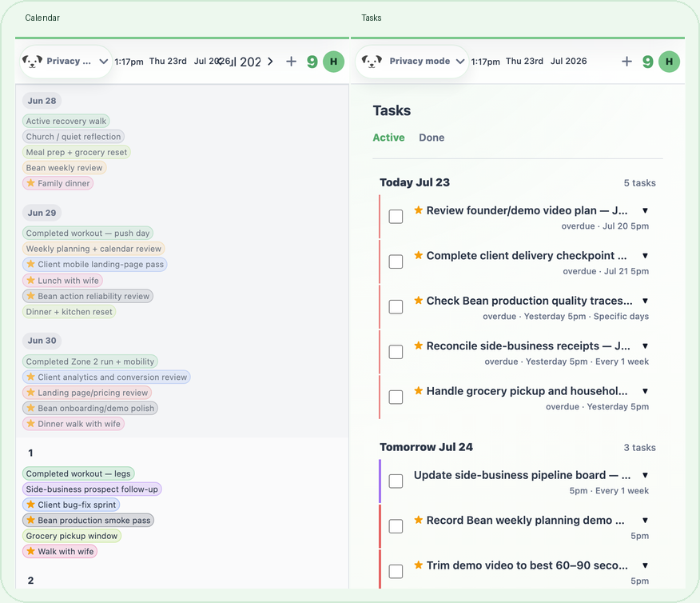Screen dimensions: 700x603
Task: Click the Tomorrow Jul 24 section heading
Action: (427, 447)
